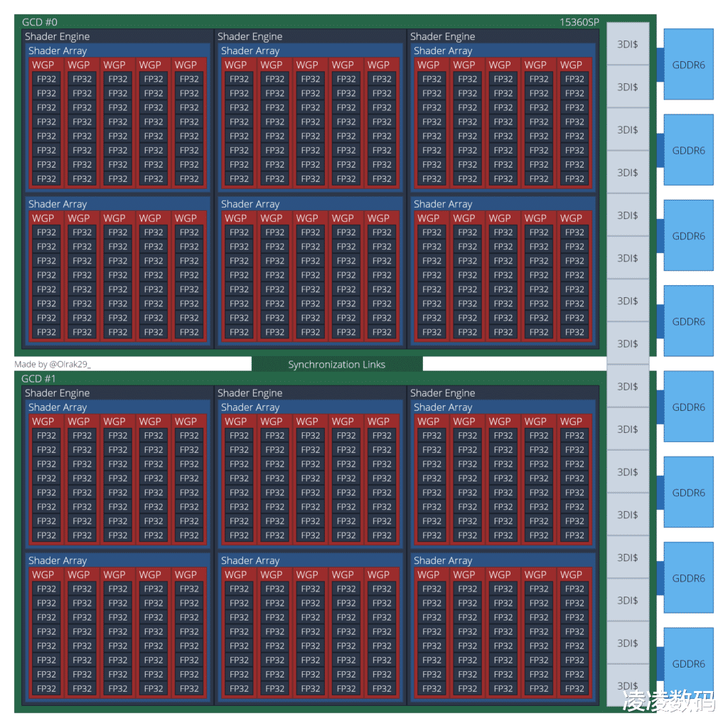Click the top GDDR6 memory block
Screen dimensions: 728x728
(687, 65)
